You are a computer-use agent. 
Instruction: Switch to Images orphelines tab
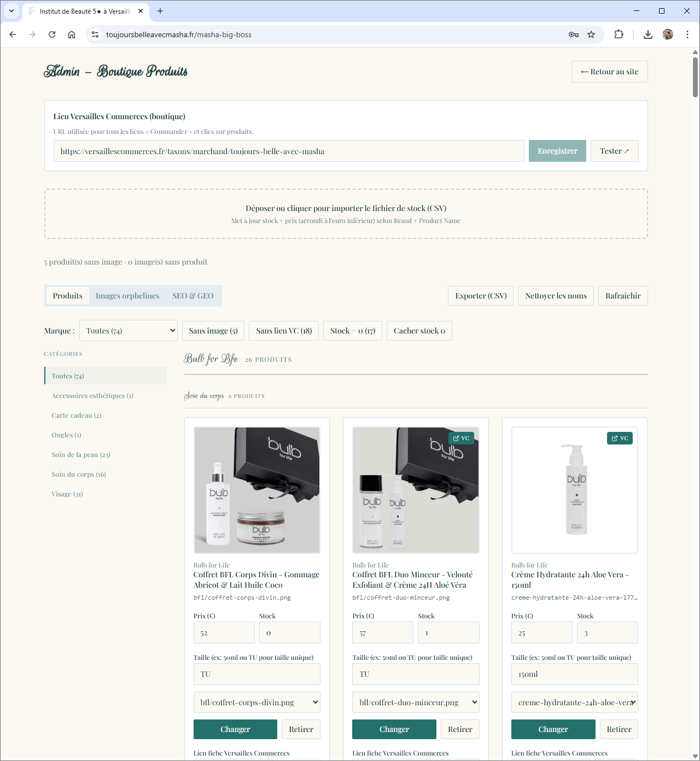coord(127,296)
